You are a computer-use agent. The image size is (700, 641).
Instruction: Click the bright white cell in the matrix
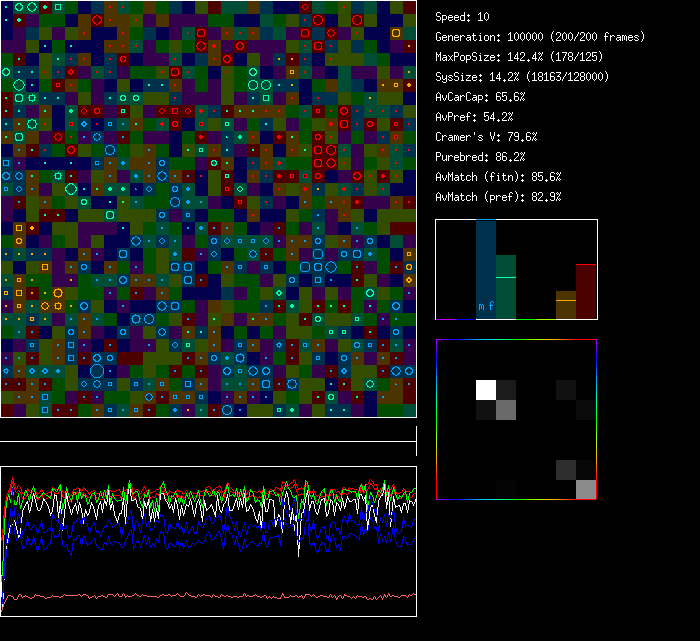pyautogui.click(x=486, y=390)
